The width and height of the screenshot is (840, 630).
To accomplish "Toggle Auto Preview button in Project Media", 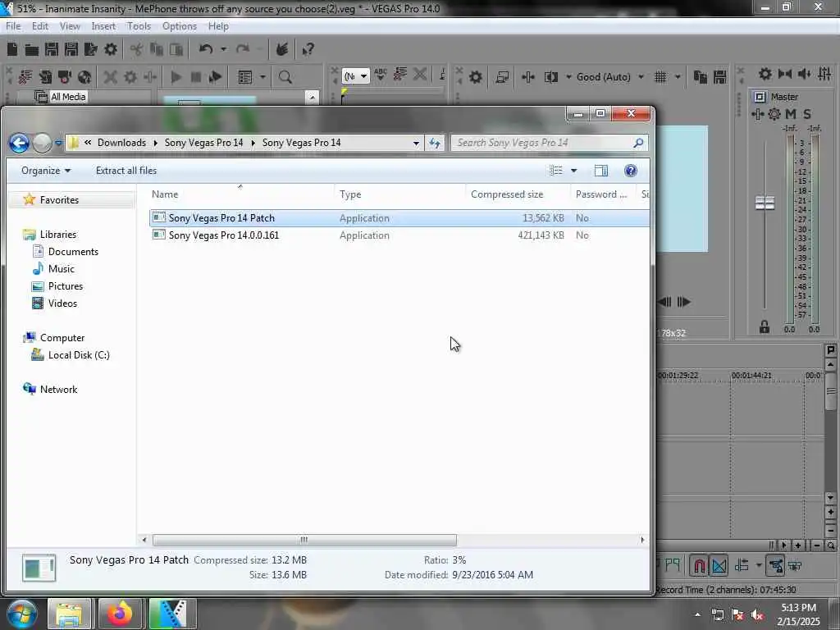I will coord(216,76).
